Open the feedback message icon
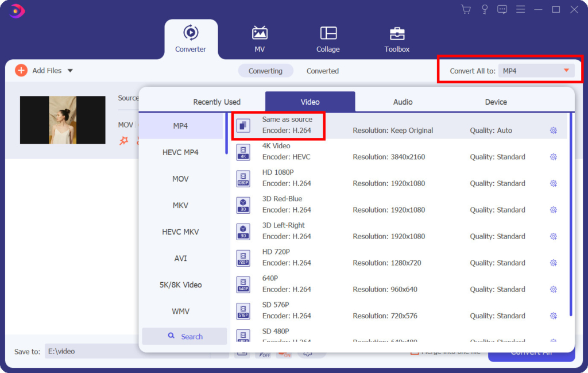Viewport: 588px width, 373px height. (x=502, y=9)
